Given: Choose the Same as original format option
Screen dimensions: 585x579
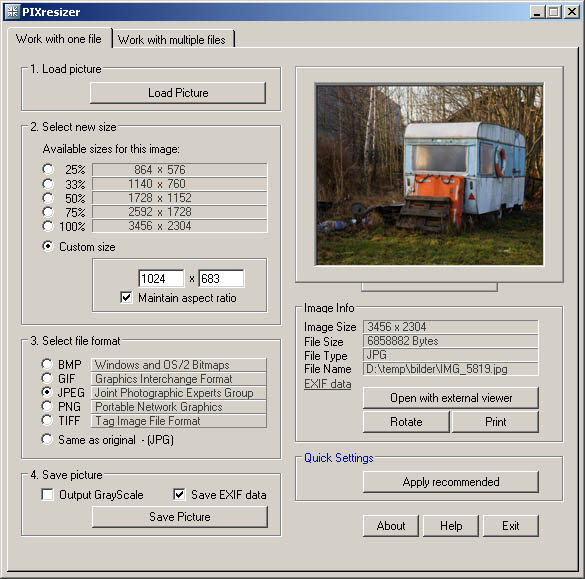Looking at the screenshot, I should pos(47,439).
